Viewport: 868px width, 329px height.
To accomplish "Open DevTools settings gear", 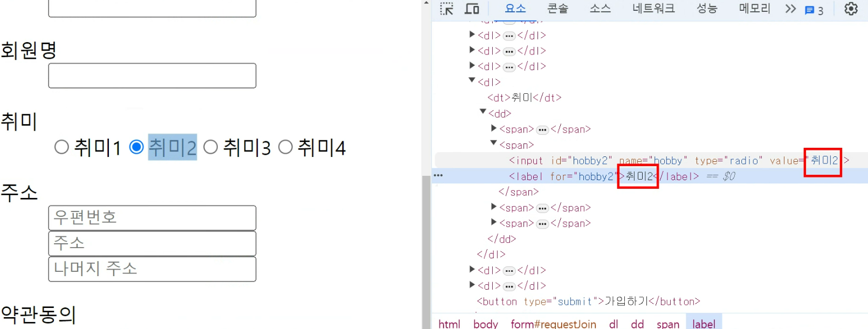I will coord(851,9).
